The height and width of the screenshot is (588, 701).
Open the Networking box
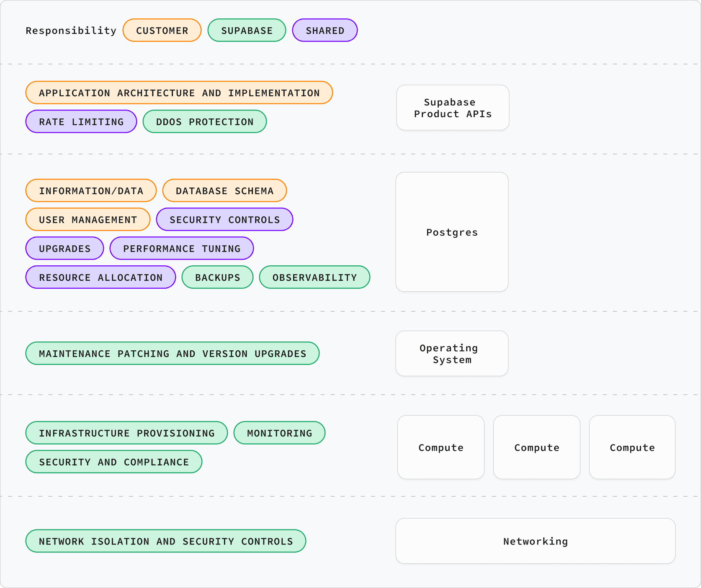[x=535, y=541]
